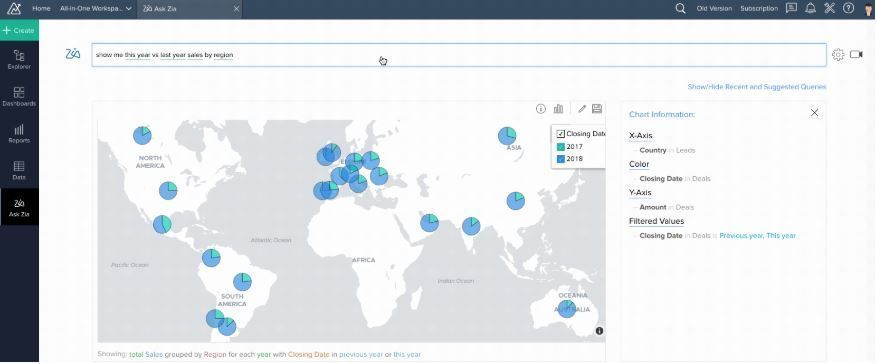Screen dimensions: 877x364
Task: Open Explorer in the sidebar
Action: pyautogui.click(x=19, y=59)
